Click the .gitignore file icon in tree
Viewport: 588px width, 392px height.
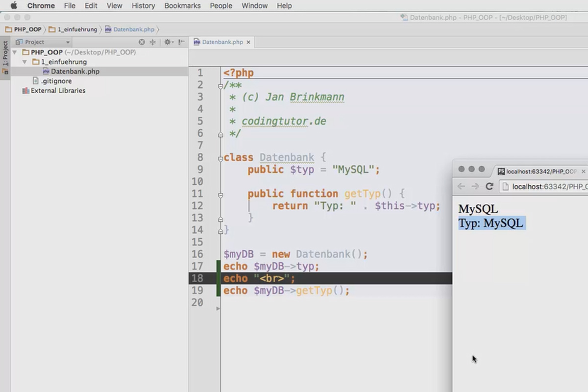[35, 81]
